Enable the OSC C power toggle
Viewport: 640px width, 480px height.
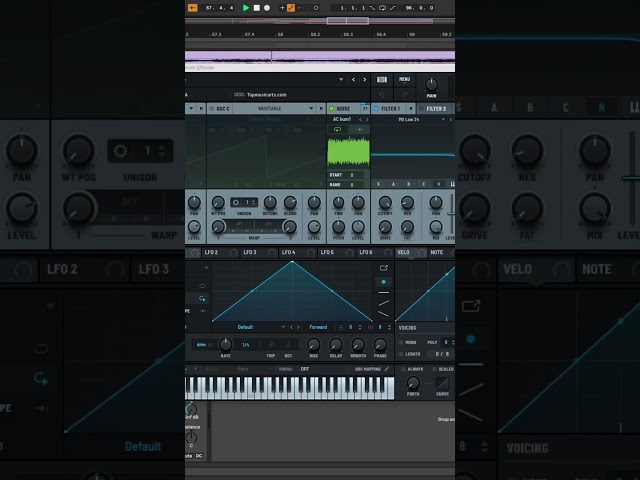(211, 109)
